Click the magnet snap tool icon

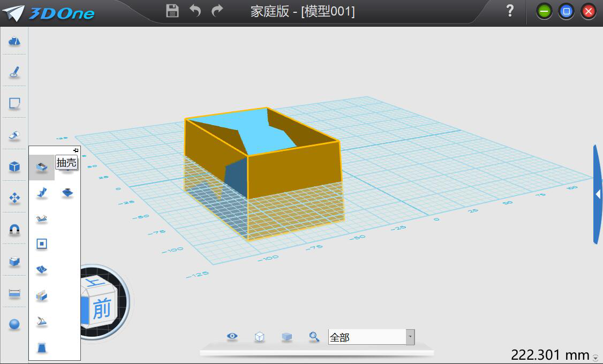tap(13, 230)
